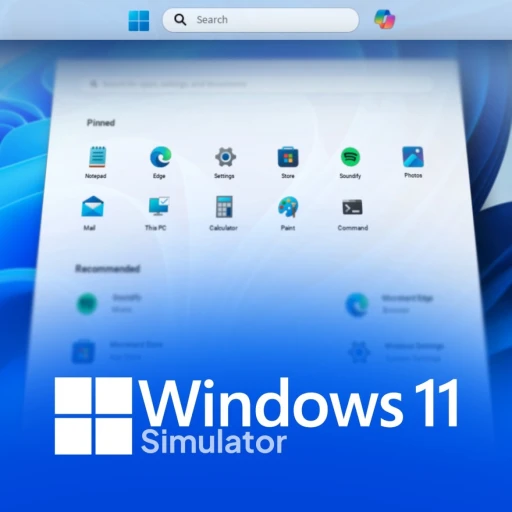Open the pinned Paint app

click(288, 213)
